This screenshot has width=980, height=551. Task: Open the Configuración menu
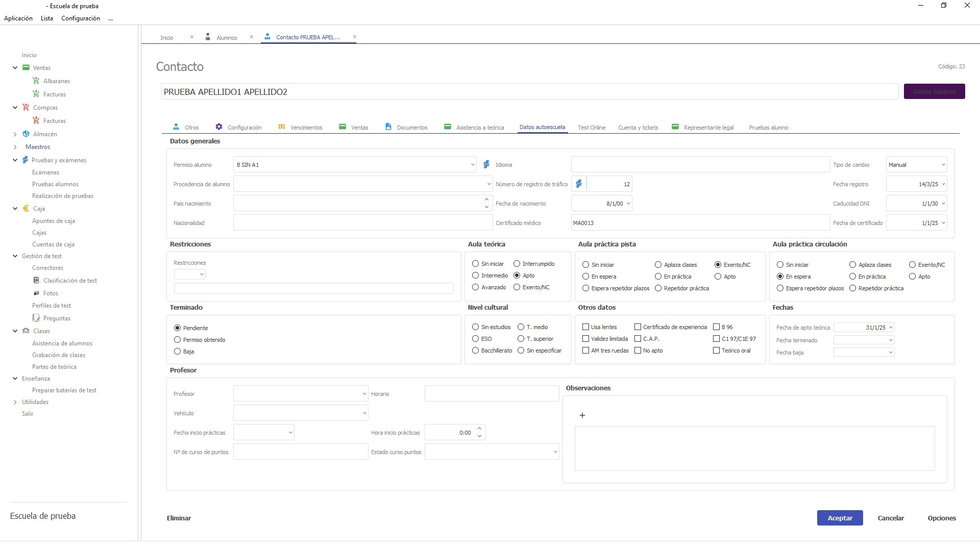pyautogui.click(x=80, y=18)
